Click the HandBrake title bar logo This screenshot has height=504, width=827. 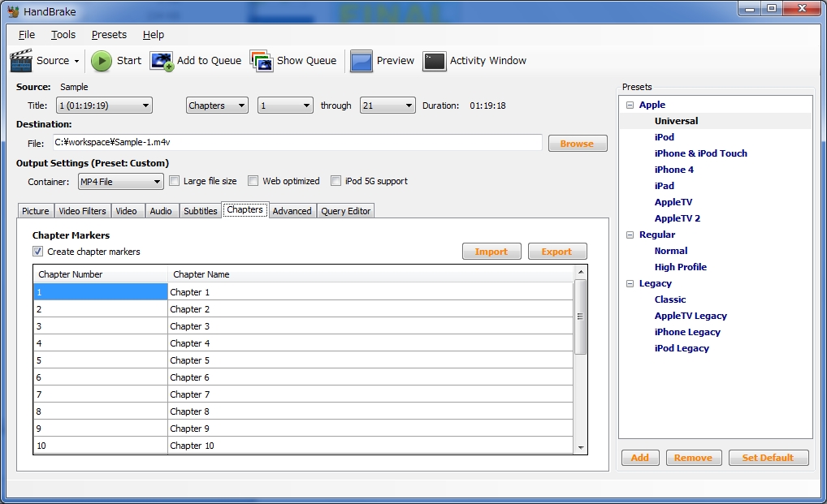pyautogui.click(x=13, y=11)
